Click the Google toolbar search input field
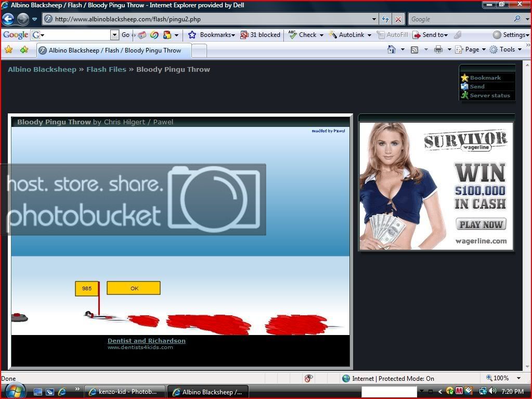This screenshot has width=532, height=399. 71,35
